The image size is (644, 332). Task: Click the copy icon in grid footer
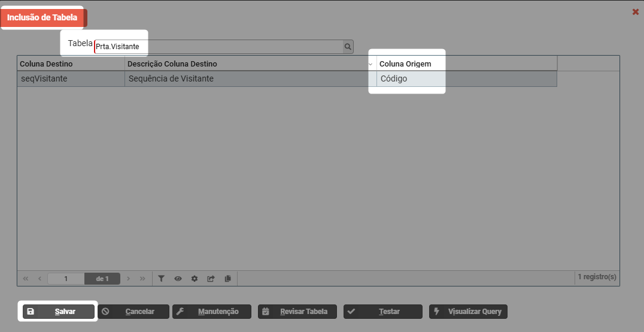(x=227, y=279)
